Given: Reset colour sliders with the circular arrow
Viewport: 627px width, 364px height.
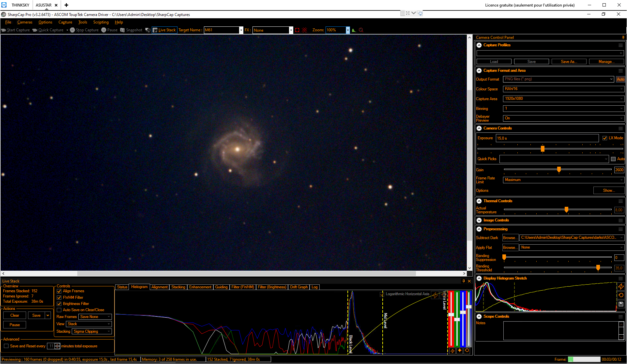Looking at the screenshot, I should tap(467, 351).
